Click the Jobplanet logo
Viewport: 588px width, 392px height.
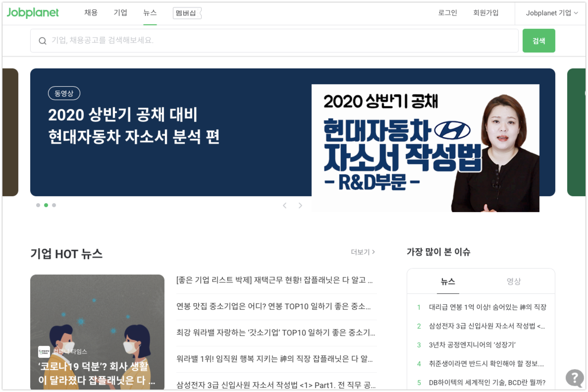click(x=32, y=13)
